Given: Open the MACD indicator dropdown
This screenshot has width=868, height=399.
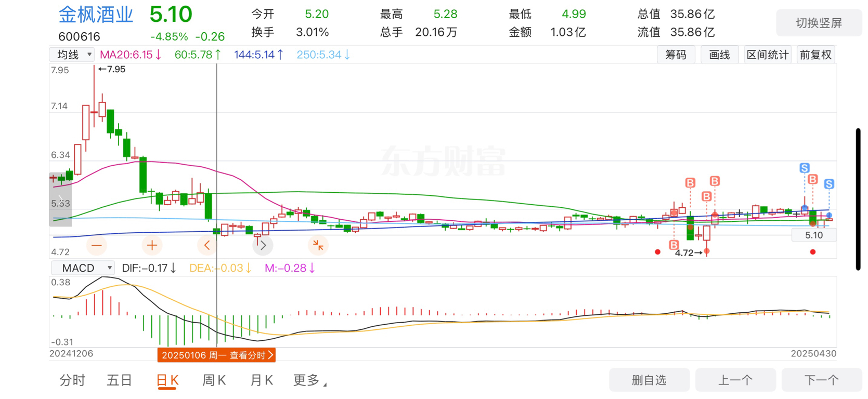Looking at the screenshot, I should (x=82, y=268).
